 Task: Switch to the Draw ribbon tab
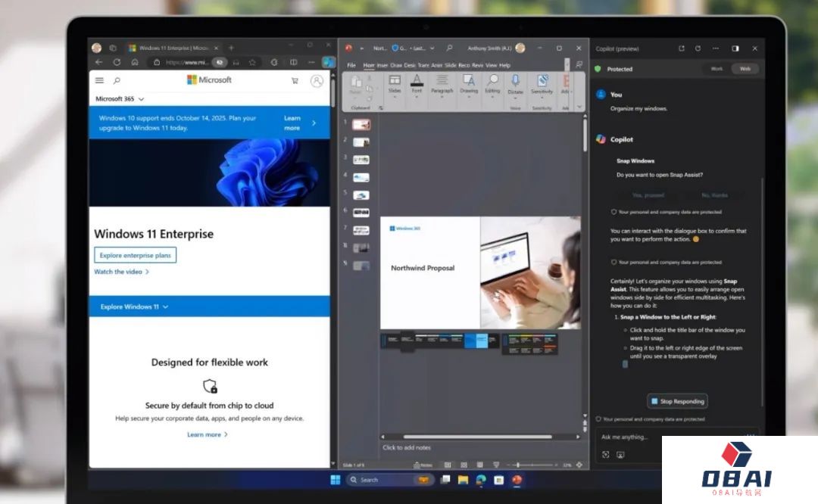point(396,65)
